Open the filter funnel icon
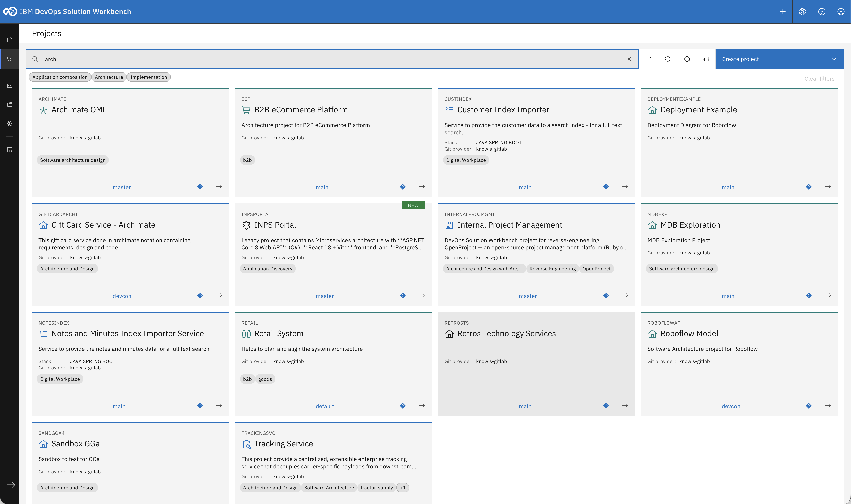 tap(648, 59)
